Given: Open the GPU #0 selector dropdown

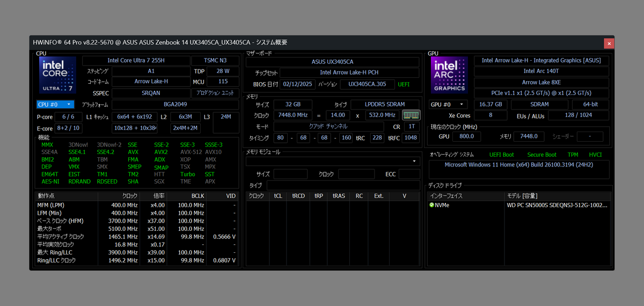Looking at the screenshot, I should point(449,104).
